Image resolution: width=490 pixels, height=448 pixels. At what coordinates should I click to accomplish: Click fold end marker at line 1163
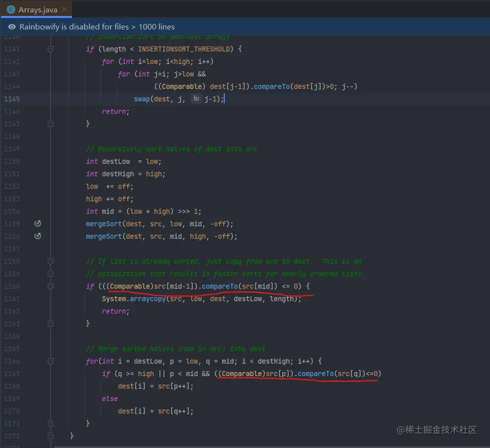coord(50,324)
